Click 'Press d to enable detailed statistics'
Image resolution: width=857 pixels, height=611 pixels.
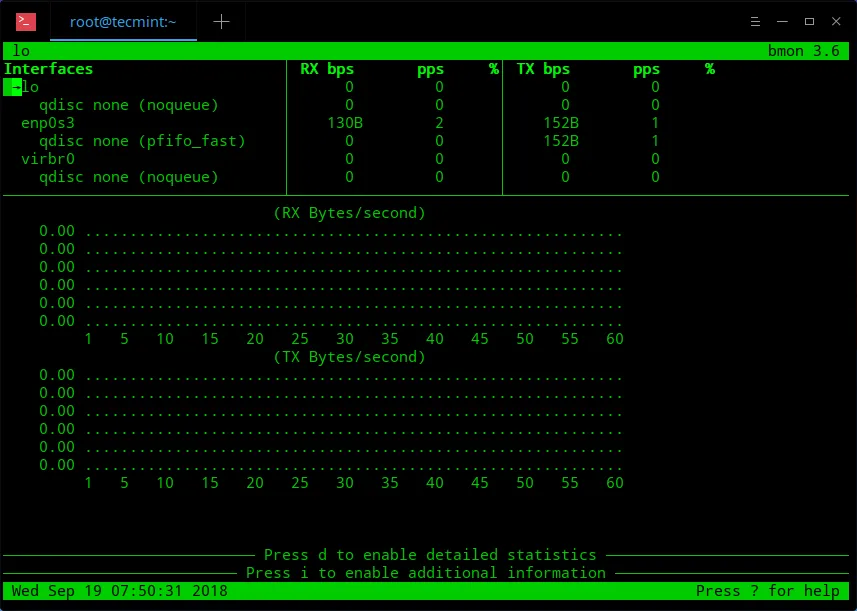430,555
